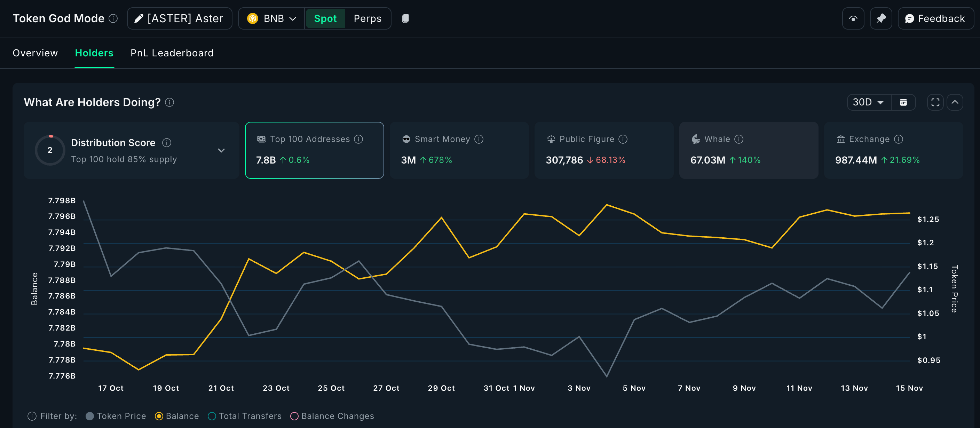Open the calendar date picker icon
The width and height of the screenshot is (980, 428).
tap(903, 102)
